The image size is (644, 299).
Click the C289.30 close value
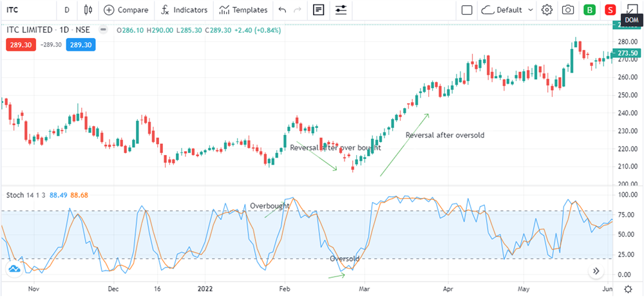220,30
